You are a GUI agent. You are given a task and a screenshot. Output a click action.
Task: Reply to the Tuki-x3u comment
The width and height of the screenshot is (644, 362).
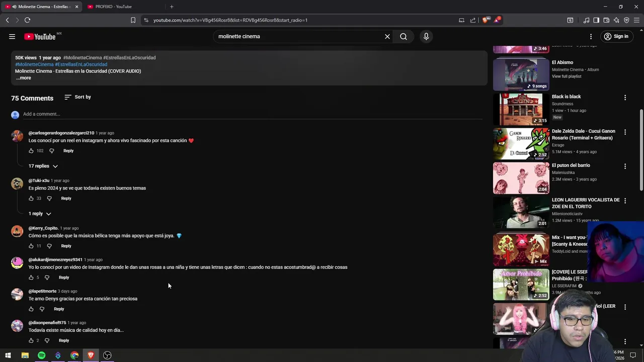[x=66, y=199]
